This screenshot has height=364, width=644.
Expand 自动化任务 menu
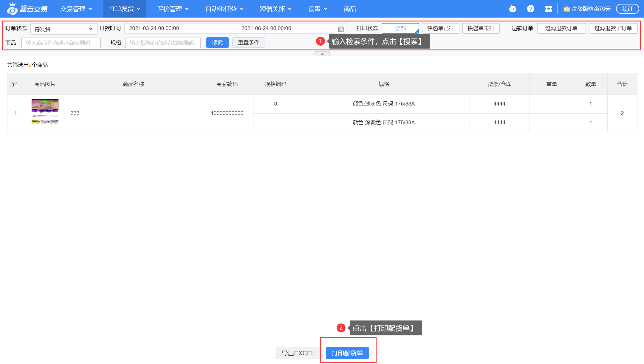(224, 9)
